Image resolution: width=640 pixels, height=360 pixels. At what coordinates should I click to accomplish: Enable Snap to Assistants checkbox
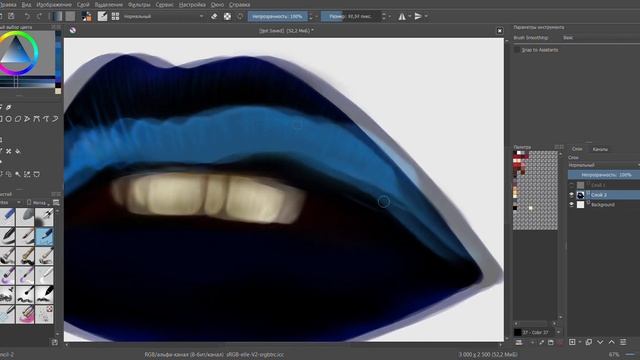[517, 50]
